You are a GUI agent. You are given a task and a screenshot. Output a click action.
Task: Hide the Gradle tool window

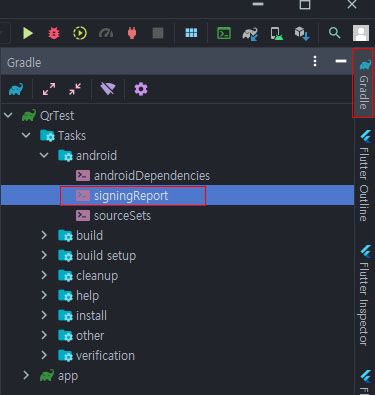click(341, 61)
